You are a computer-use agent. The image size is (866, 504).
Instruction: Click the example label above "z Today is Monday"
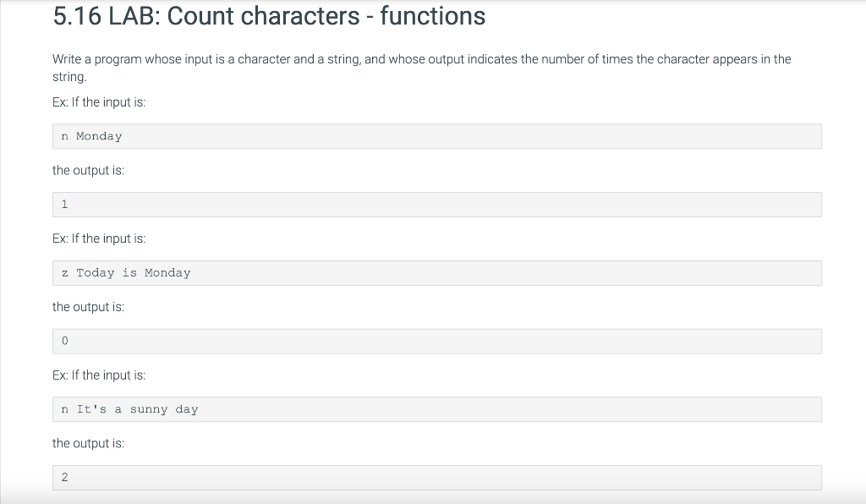point(99,238)
